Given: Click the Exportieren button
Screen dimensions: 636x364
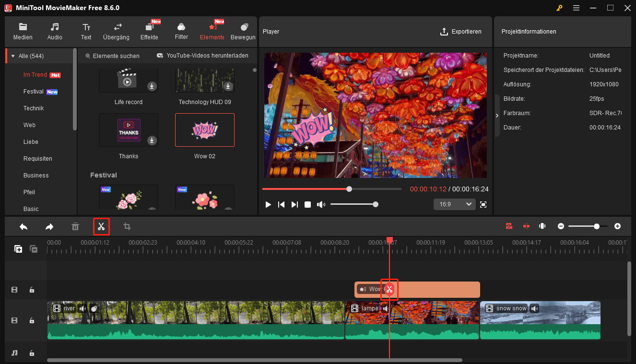Looking at the screenshot, I should tap(461, 32).
